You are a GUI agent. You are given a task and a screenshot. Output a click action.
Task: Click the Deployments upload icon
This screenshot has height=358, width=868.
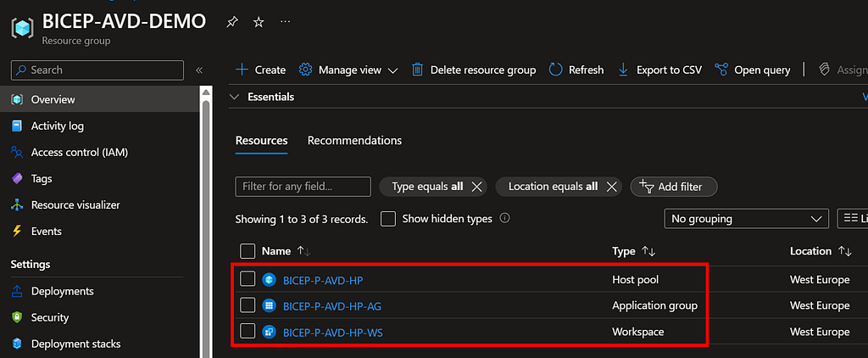(17, 291)
